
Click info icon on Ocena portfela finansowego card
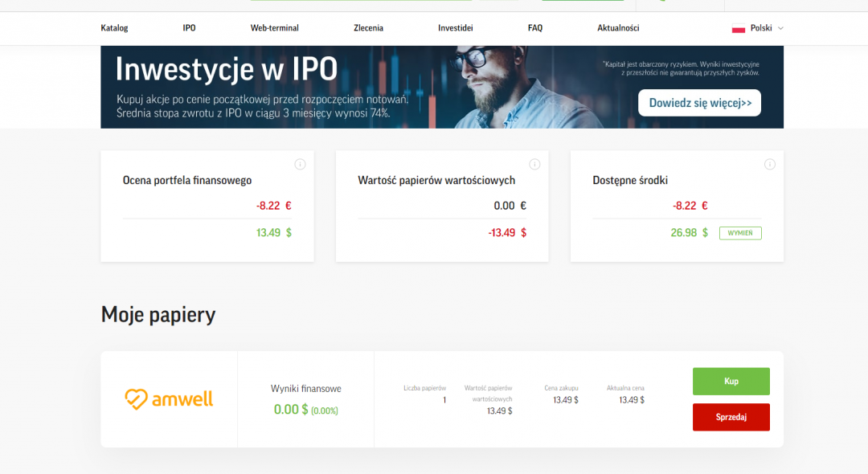pos(300,165)
